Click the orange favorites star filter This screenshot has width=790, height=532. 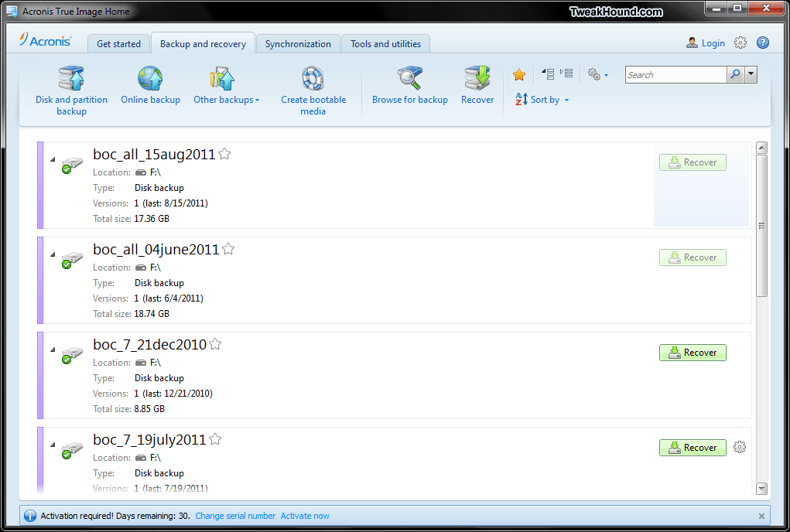pos(519,75)
